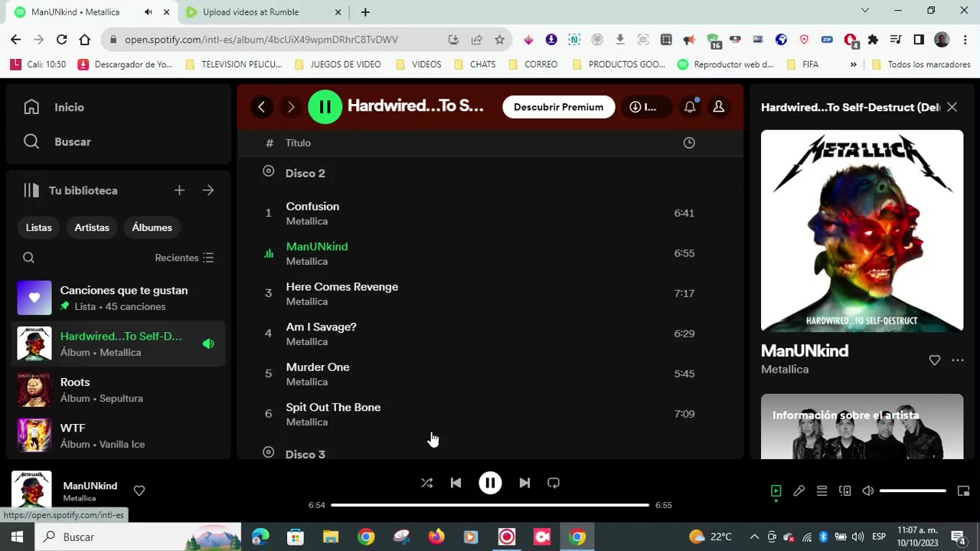The width and height of the screenshot is (980, 551).
Task: Select track Murder One
Action: pos(490,373)
